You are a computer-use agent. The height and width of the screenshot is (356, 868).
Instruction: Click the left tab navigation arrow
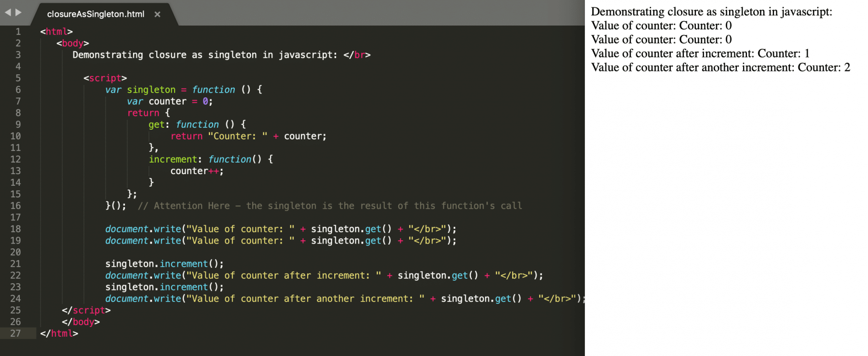coord(8,13)
